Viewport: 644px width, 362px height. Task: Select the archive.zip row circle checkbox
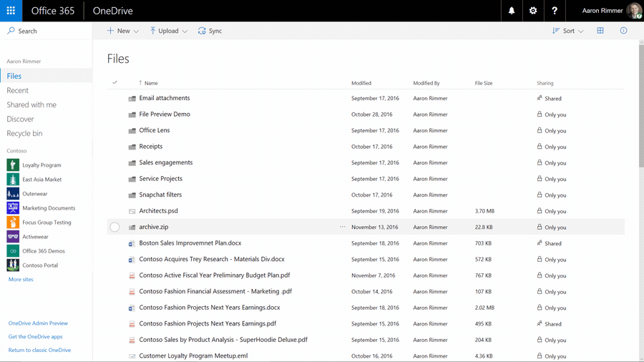tap(114, 227)
